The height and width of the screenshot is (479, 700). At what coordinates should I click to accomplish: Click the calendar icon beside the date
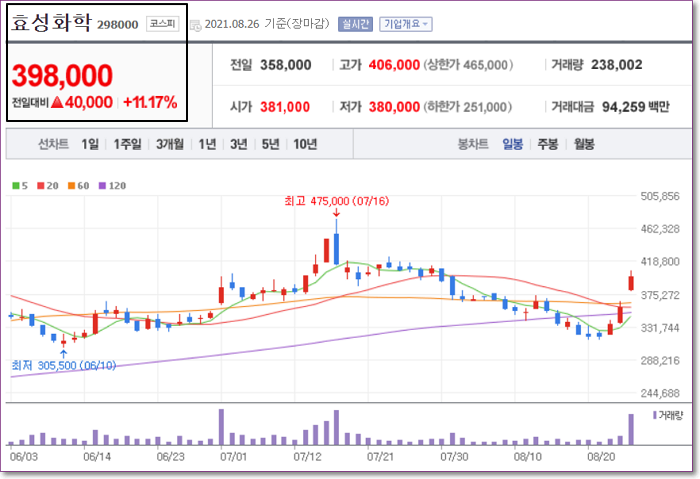[x=196, y=25]
